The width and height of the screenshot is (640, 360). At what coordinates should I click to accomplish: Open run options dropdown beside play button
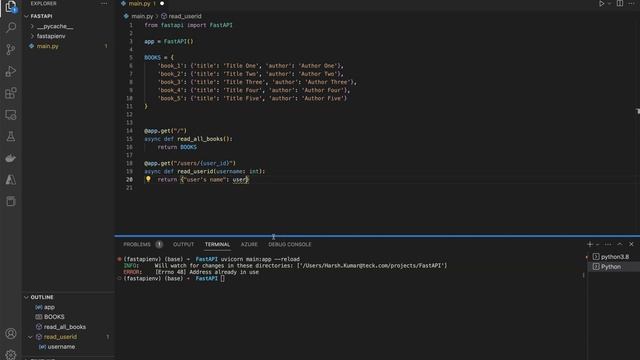pos(609,4)
